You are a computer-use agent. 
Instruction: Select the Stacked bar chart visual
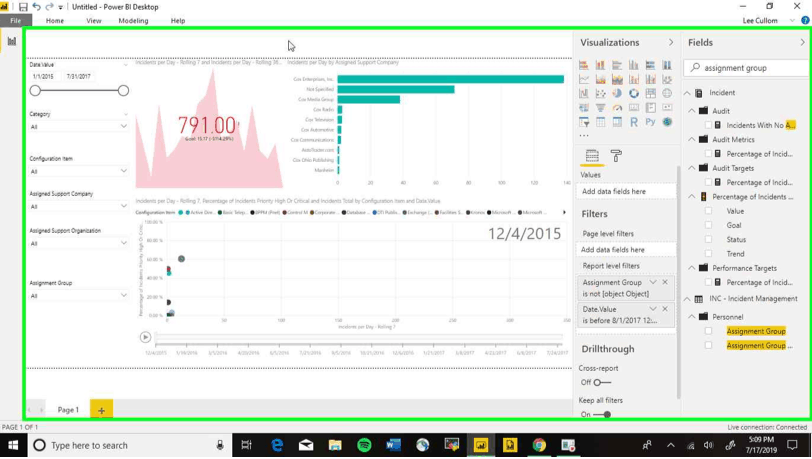pos(584,65)
